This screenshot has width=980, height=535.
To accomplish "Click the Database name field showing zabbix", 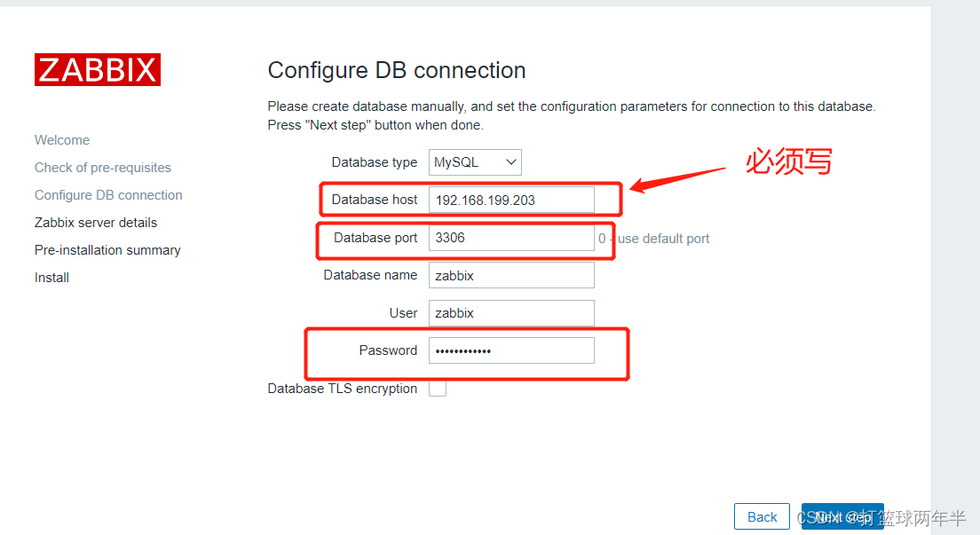I will [x=511, y=274].
